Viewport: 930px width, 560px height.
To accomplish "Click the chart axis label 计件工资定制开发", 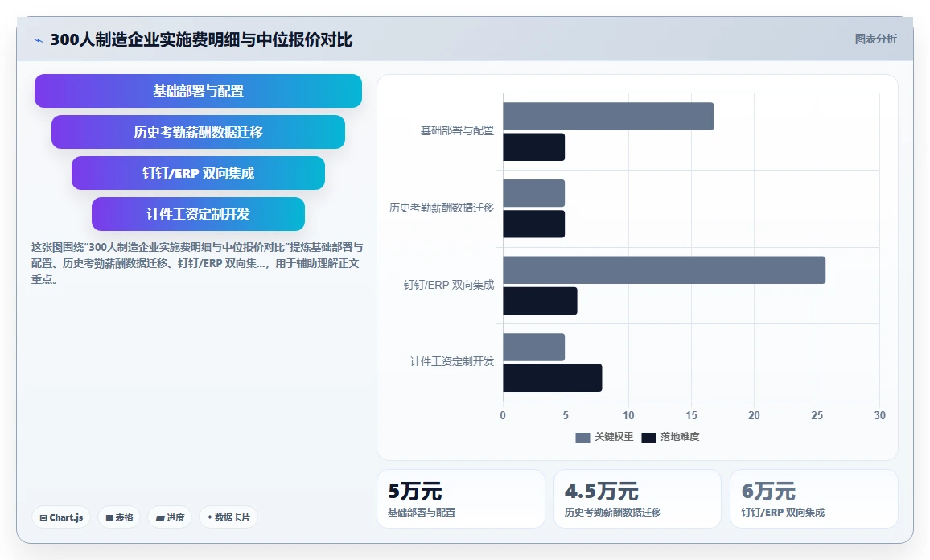I will (451, 361).
